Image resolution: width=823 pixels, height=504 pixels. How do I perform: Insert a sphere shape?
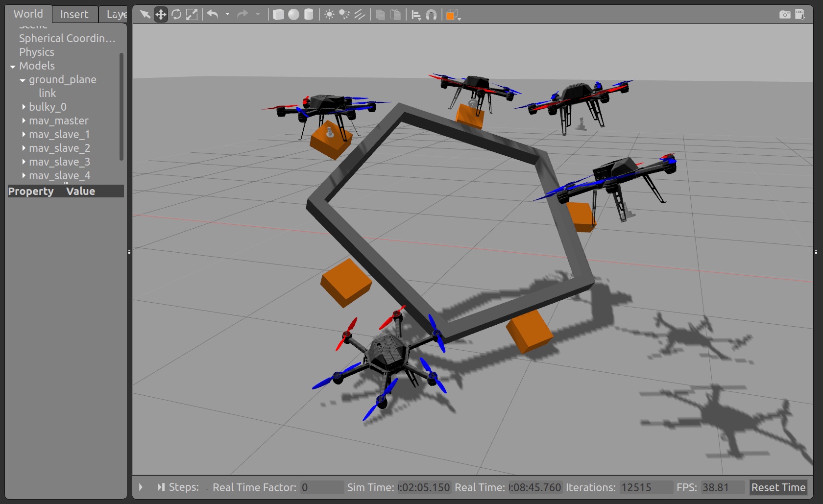point(293,15)
